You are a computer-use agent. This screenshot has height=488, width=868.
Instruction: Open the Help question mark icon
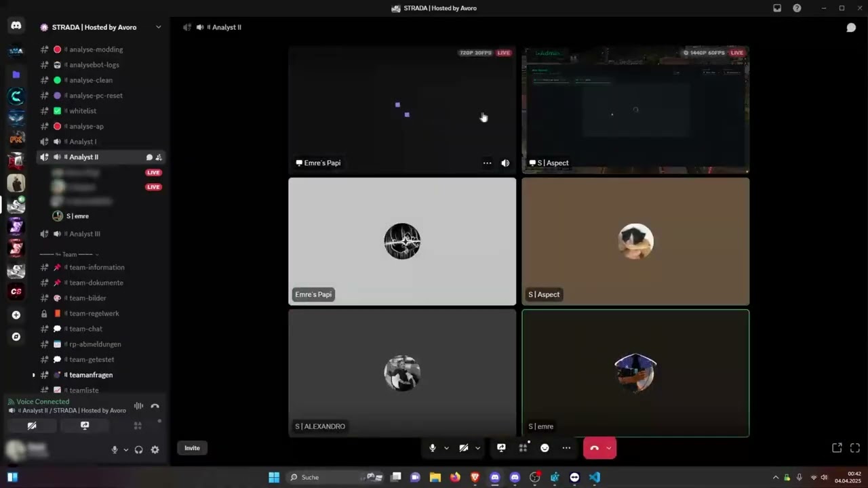[x=797, y=8]
